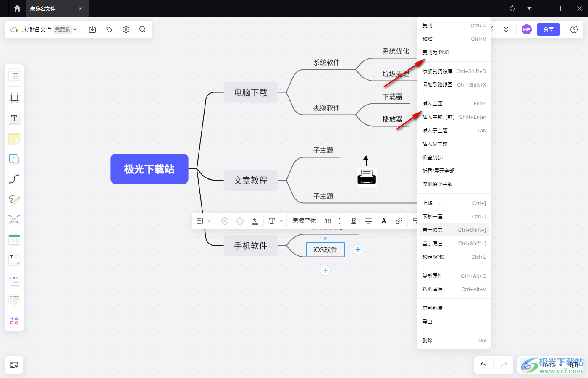This screenshot has width=588, height=378.
Task: Open title bar dropdown triangle
Action: [529, 8]
